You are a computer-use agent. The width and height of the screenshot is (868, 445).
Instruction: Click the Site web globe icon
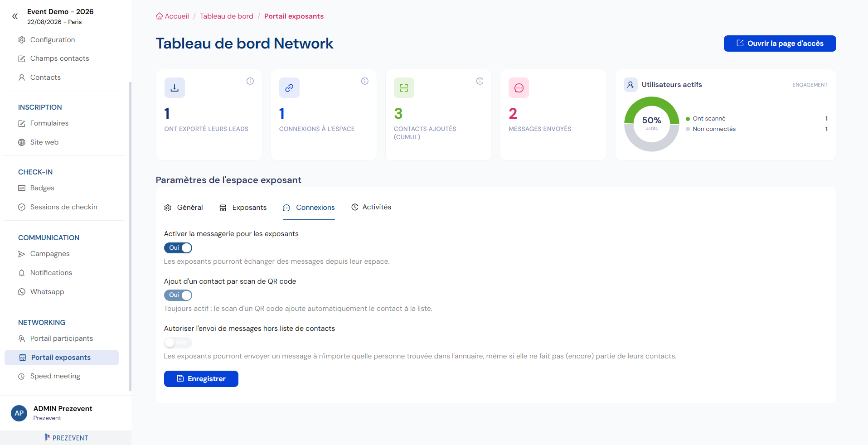click(22, 142)
